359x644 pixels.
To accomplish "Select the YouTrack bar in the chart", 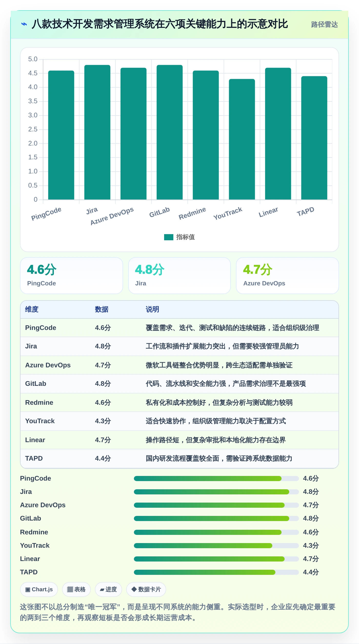I will coord(242,139).
